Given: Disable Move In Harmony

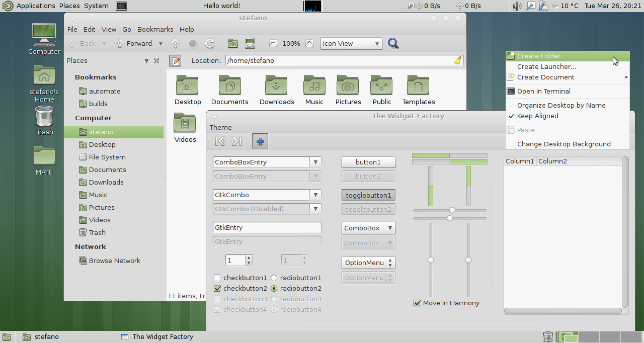Looking at the screenshot, I should tap(417, 303).
